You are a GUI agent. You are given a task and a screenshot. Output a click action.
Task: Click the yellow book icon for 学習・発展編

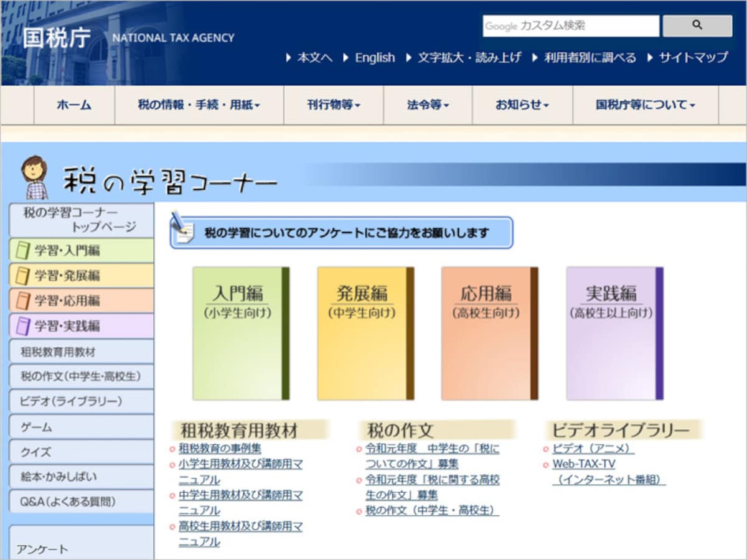tap(23, 276)
